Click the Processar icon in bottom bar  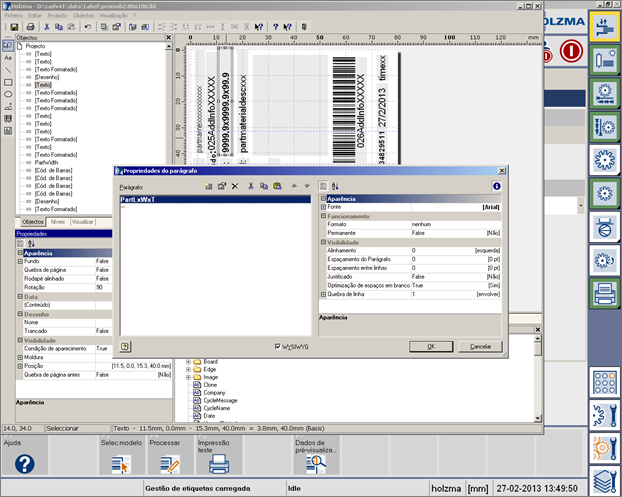coord(169,463)
